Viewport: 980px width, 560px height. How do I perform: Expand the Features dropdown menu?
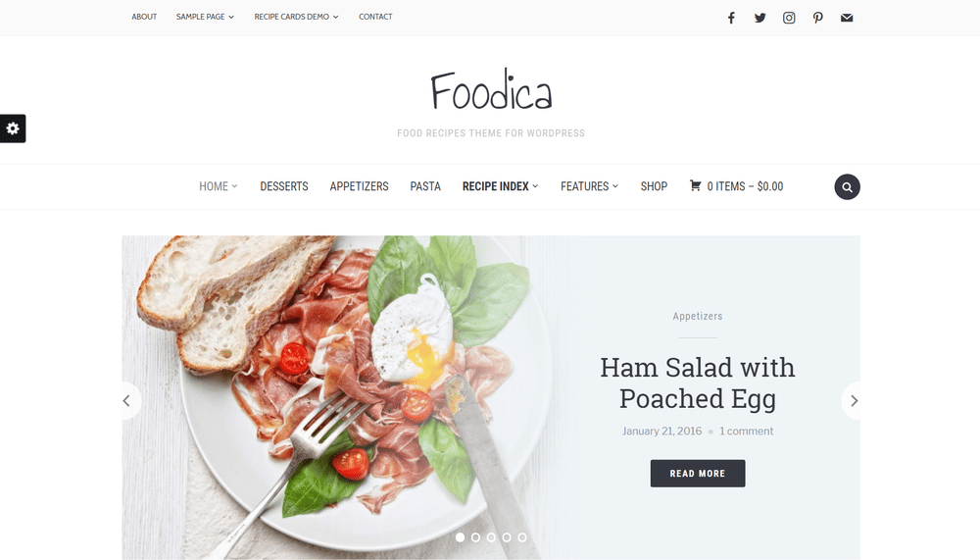(589, 186)
